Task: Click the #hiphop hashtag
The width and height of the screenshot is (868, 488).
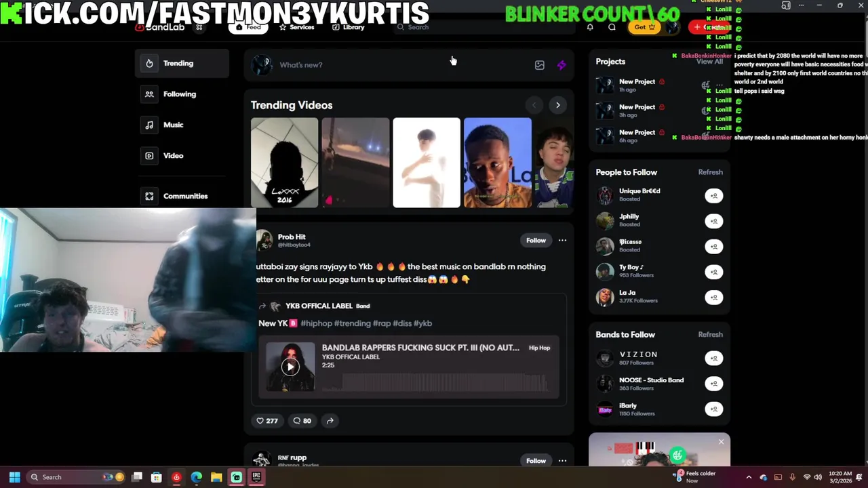Action: pos(316,323)
